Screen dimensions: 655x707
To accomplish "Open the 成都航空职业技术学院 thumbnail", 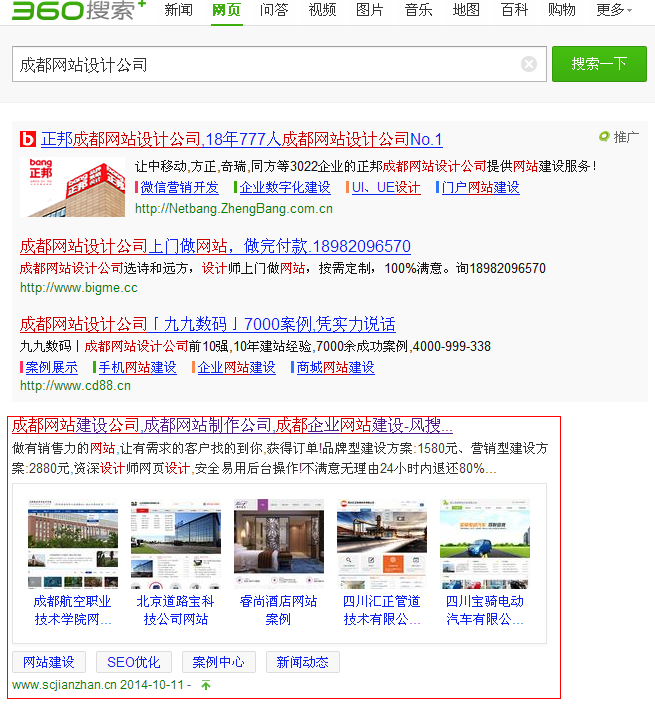I will [73, 548].
